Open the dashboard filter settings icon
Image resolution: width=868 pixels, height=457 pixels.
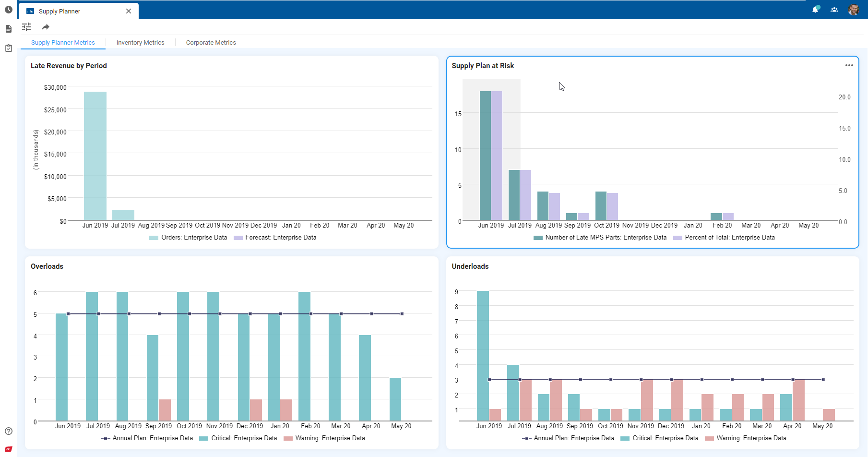26,27
